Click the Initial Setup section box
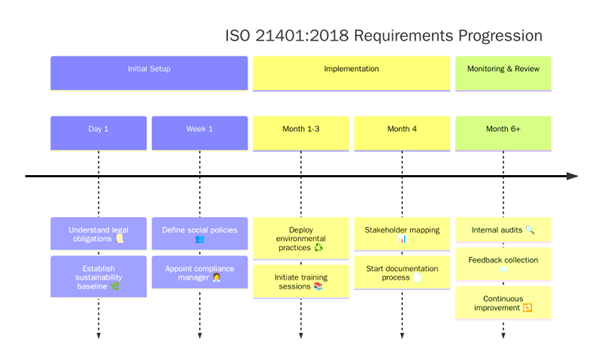This screenshot has width=602, height=363. pos(149,73)
